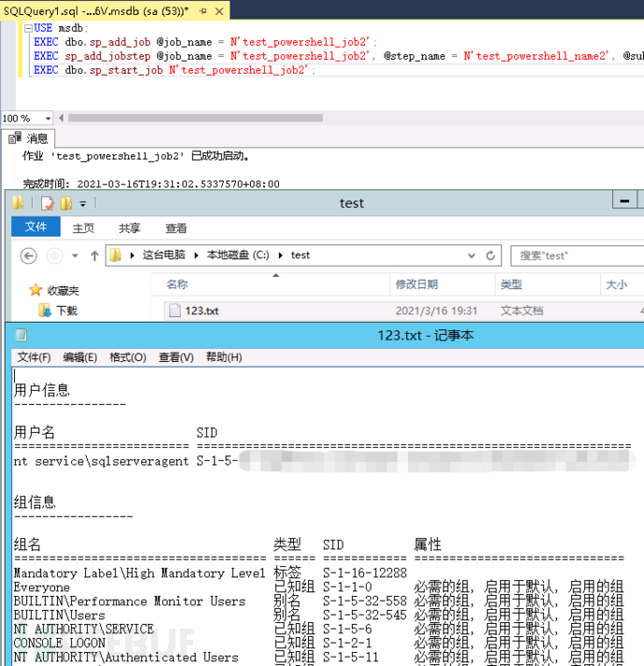
Task: Click the test segment in address bar
Action: pyautogui.click(x=301, y=255)
